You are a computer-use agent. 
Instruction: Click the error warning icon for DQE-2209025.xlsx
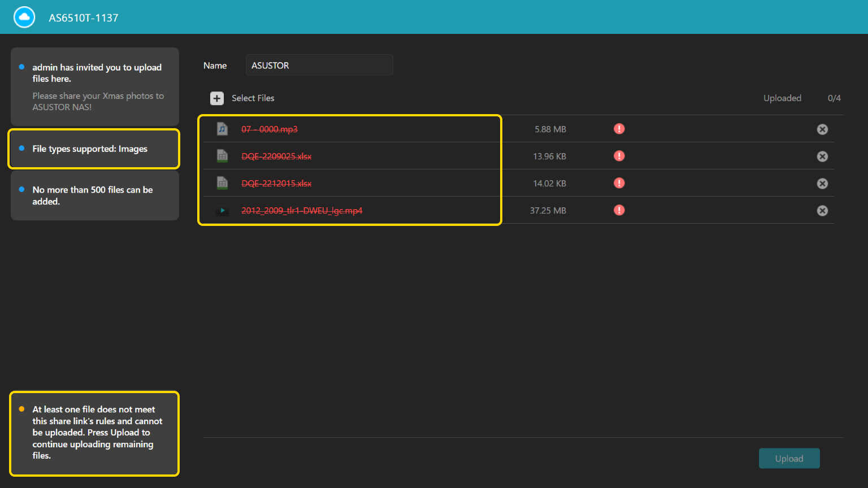(619, 156)
